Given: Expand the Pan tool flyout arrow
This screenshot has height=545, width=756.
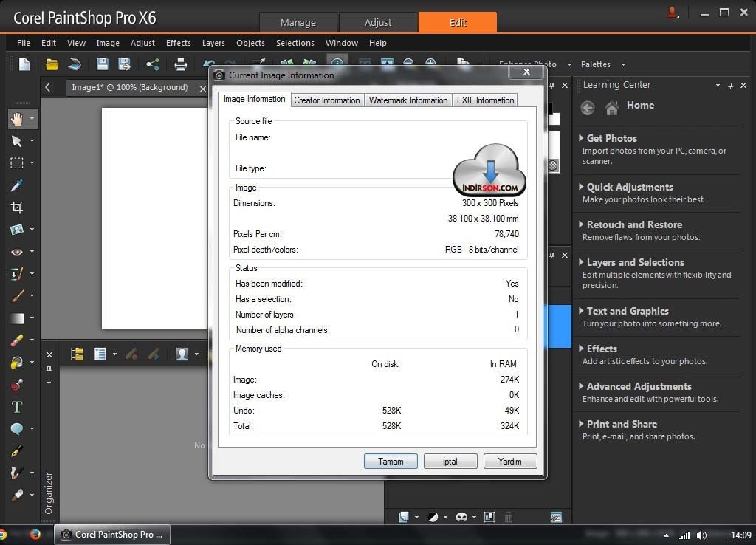Looking at the screenshot, I should (x=32, y=119).
